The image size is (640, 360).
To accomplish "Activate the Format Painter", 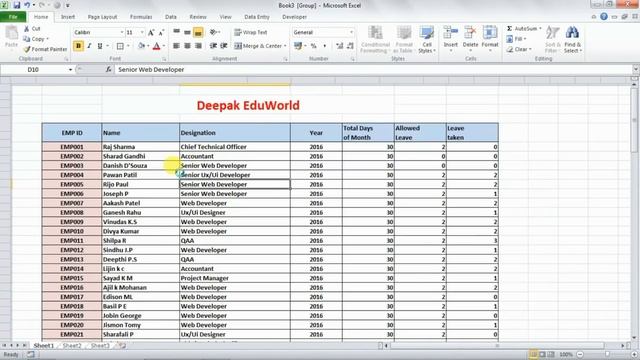I will click(x=45, y=49).
